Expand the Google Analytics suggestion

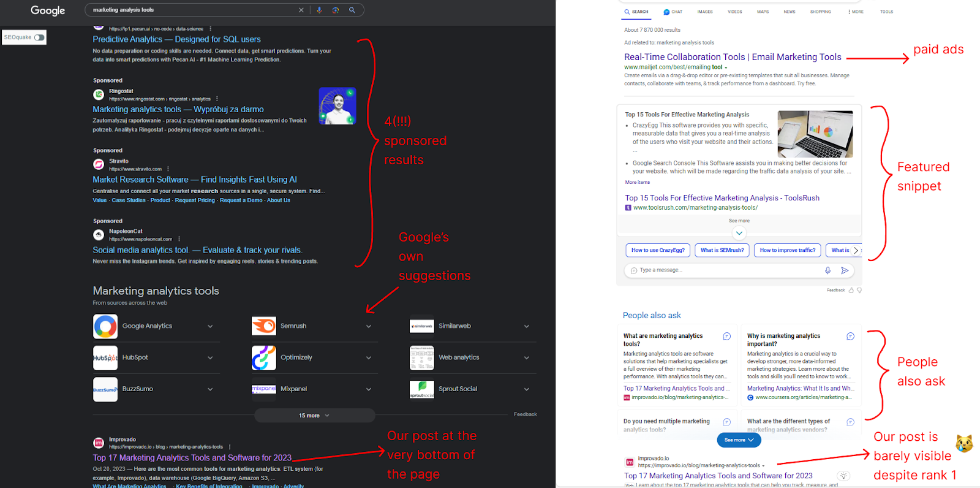(x=210, y=326)
